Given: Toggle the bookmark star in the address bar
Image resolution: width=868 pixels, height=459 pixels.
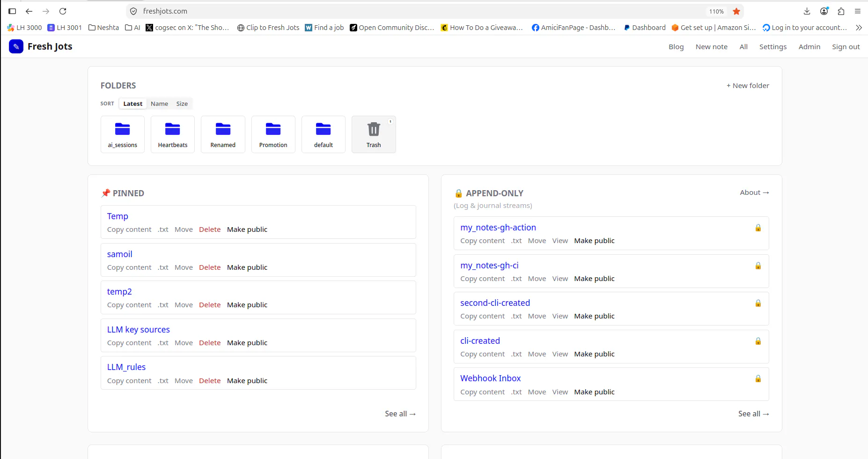Looking at the screenshot, I should click(736, 11).
